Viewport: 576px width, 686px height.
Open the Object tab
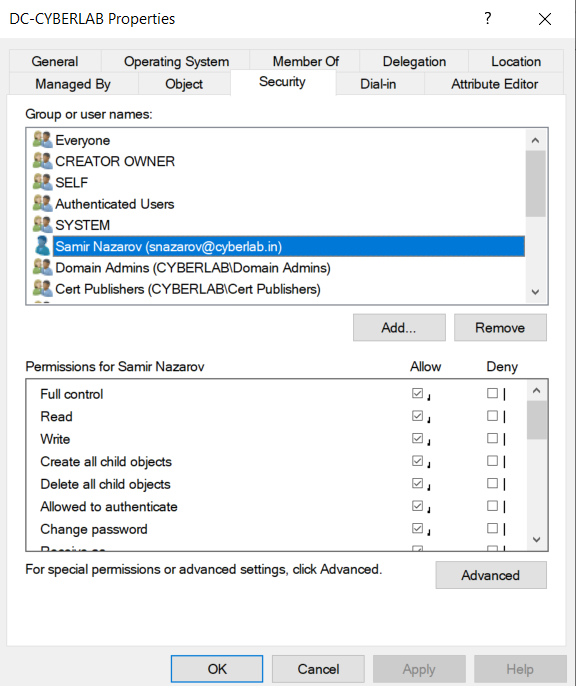click(x=184, y=84)
